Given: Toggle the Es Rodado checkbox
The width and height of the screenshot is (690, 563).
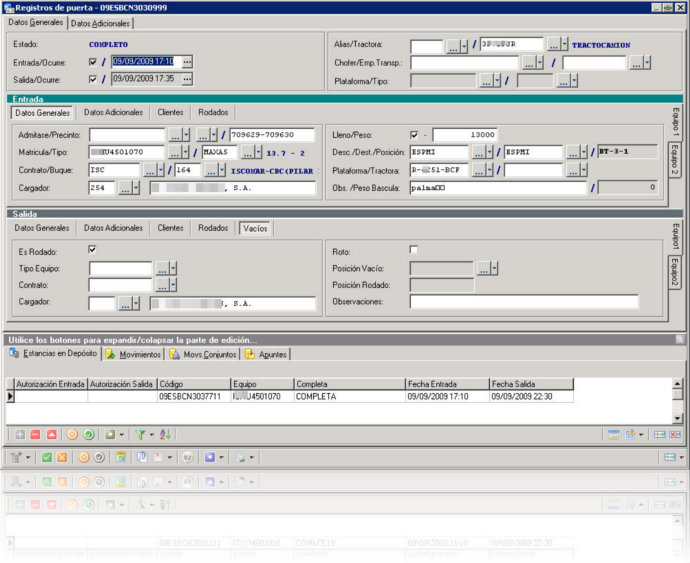Looking at the screenshot, I should (92, 250).
